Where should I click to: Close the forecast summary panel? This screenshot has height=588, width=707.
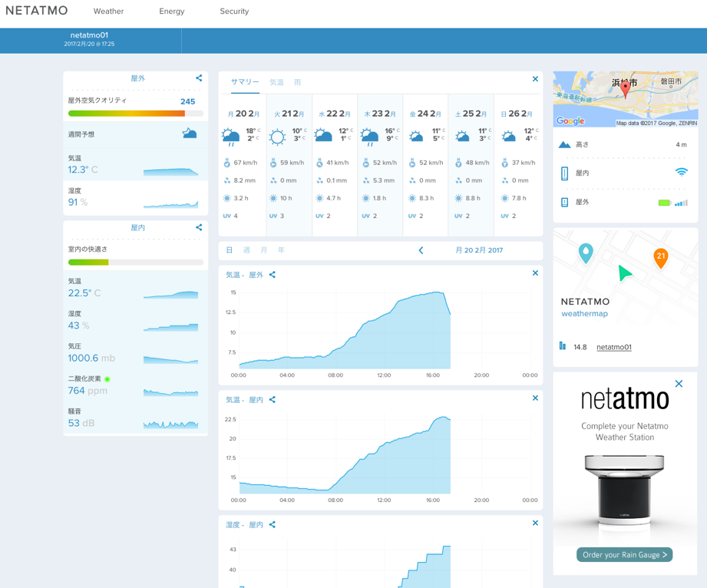(x=535, y=79)
